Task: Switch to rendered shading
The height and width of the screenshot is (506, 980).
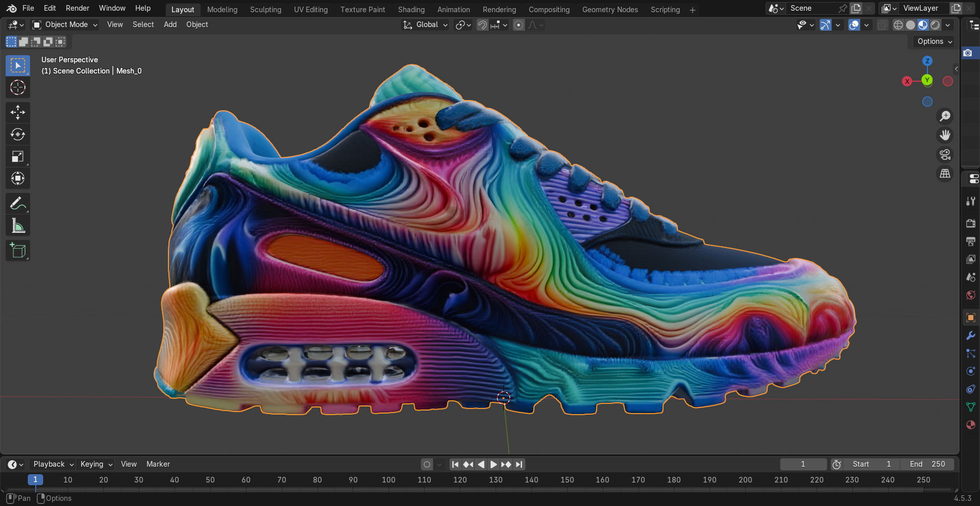Action: pos(935,25)
